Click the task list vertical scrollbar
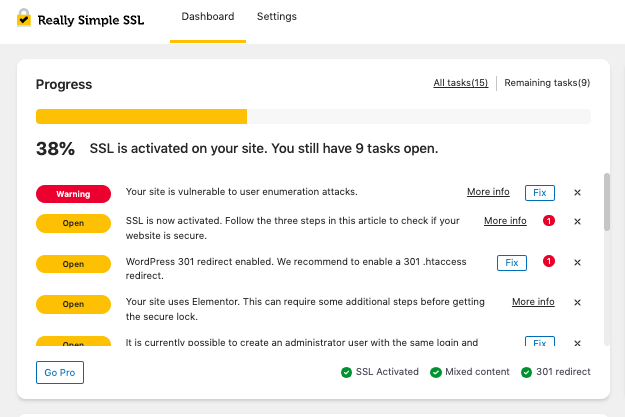This screenshot has width=625, height=417. [607, 202]
